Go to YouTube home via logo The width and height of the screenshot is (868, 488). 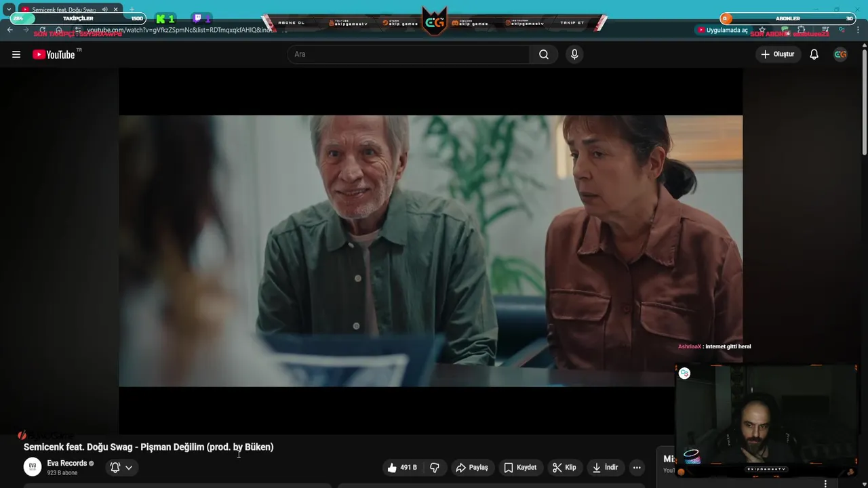(54, 54)
